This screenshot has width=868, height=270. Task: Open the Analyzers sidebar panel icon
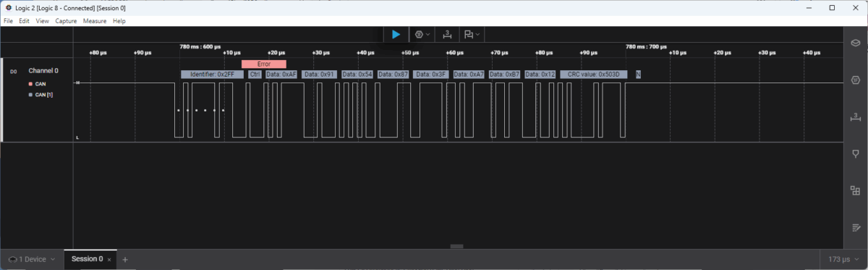(x=855, y=80)
